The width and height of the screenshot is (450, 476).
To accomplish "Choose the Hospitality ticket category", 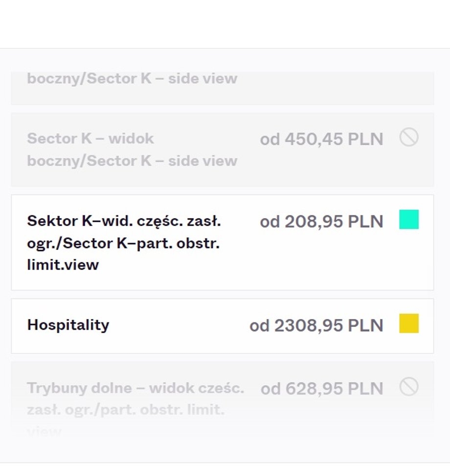I will pos(223,326).
